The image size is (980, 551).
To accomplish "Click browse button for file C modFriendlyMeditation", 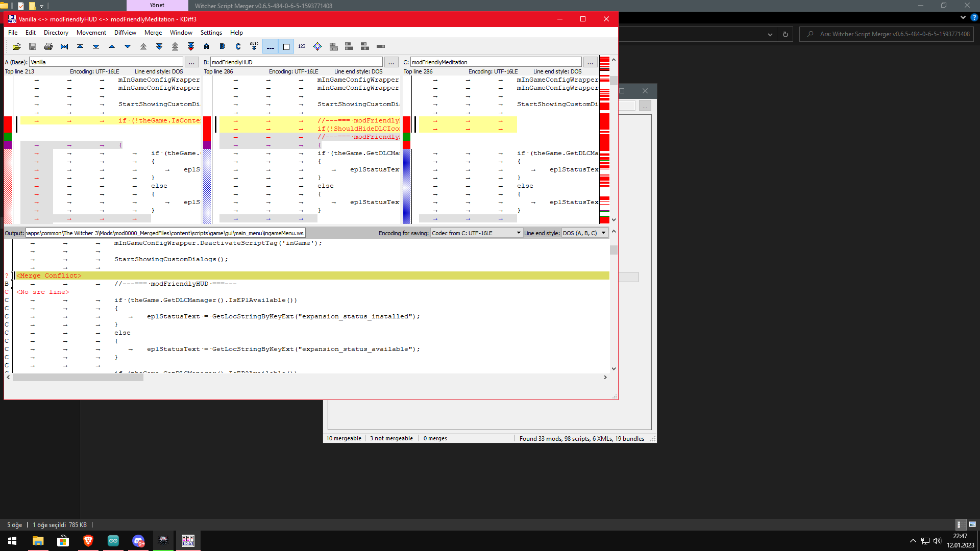I will pos(590,62).
